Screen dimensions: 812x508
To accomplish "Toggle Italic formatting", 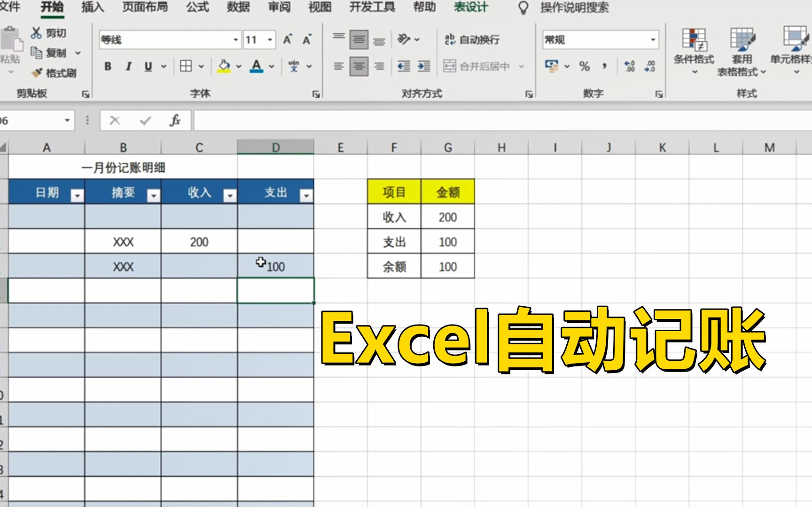I will coord(128,66).
